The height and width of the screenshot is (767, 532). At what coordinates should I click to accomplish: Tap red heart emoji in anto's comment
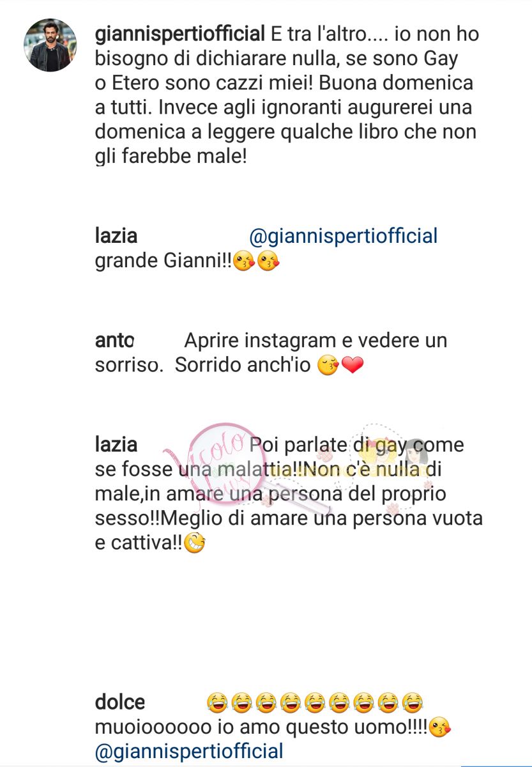click(353, 366)
